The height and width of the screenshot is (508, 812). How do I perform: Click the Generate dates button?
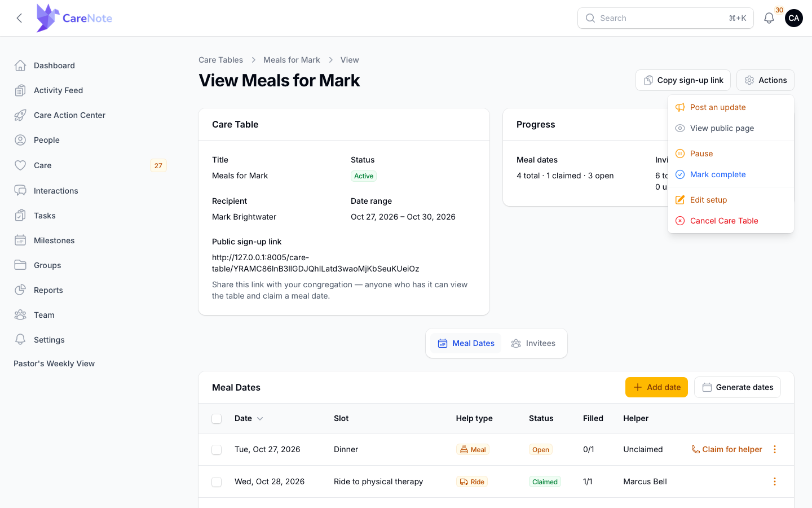tap(738, 387)
